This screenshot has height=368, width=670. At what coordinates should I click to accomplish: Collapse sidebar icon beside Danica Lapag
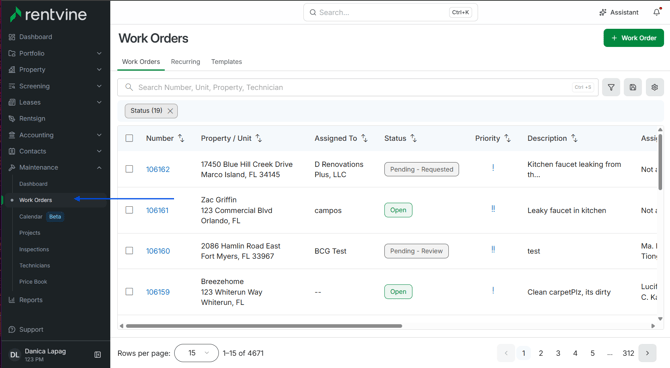(x=97, y=354)
